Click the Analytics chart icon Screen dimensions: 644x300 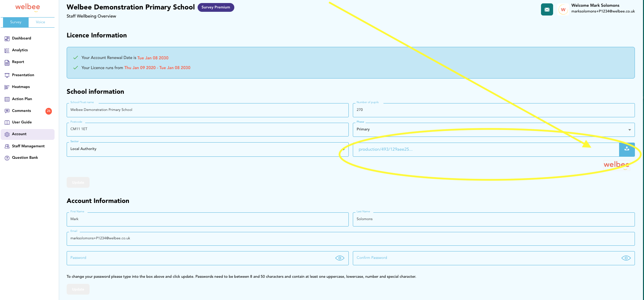7,50
